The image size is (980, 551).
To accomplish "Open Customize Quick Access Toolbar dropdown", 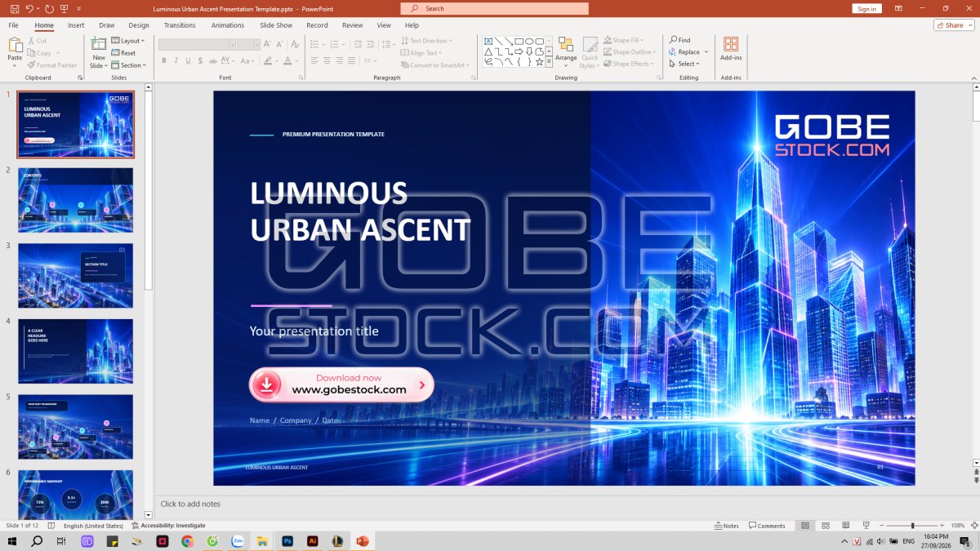I will point(80,8).
